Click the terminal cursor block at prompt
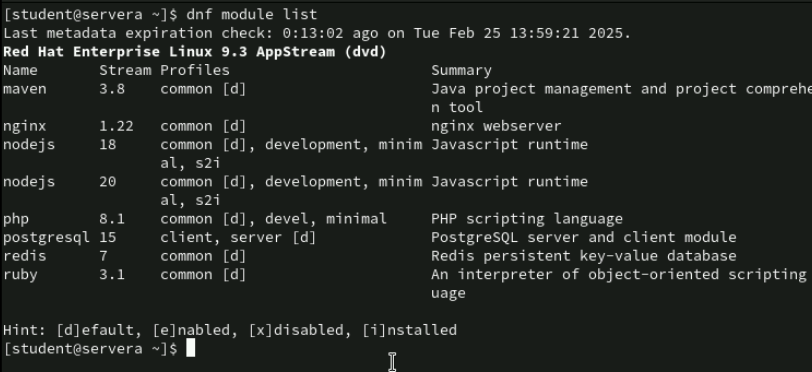 [x=191, y=348]
